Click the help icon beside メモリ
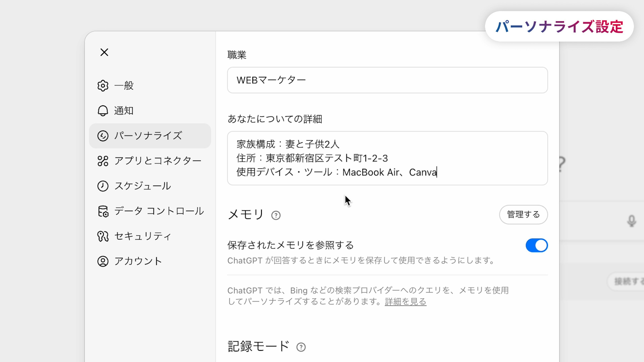Image resolution: width=644 pixels, height=362 pixels. (276, 215)
